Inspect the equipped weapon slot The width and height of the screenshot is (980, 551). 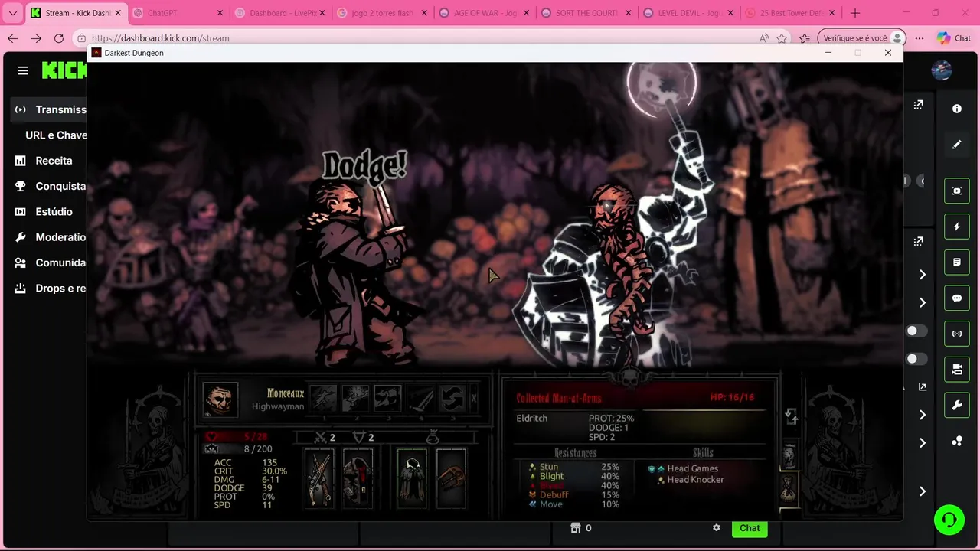tap(318, 478)
